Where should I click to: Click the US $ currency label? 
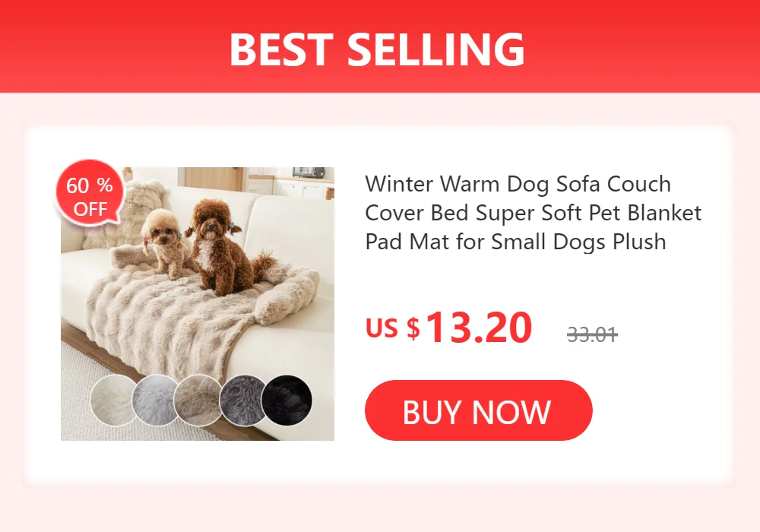click(393, 328)
